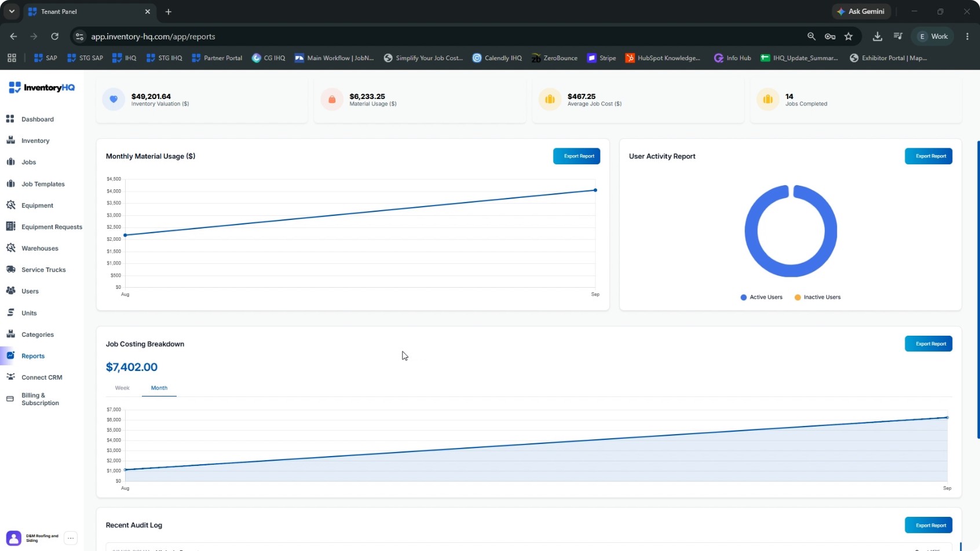Close the Tenant Panel tab
The width and height of the screenshot is (980, 551).
point(147,12)
